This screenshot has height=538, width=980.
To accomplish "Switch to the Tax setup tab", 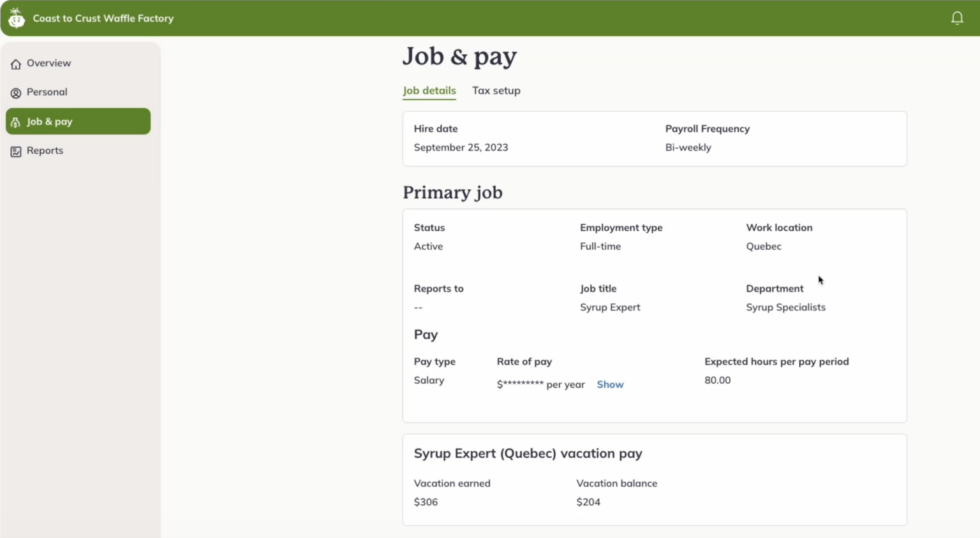I will coord(496,91).
